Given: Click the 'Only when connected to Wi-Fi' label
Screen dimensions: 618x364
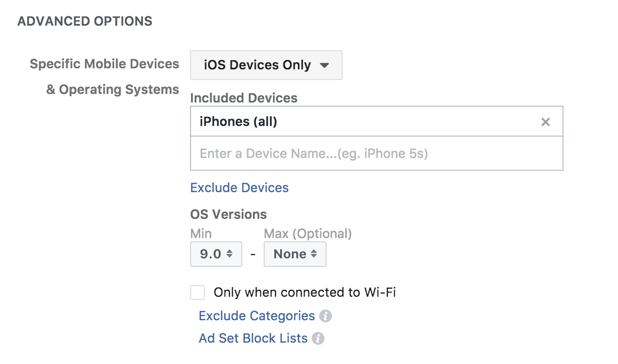Looking at the screenshot, I should tap(305, 292).
